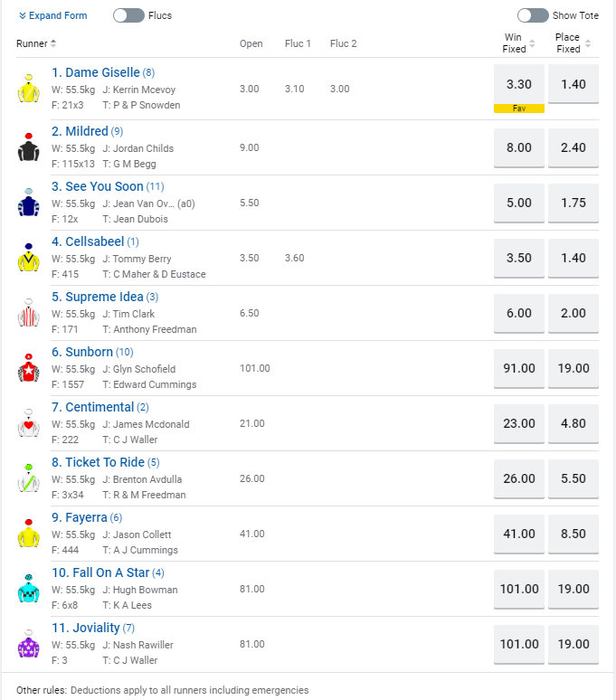Sort runners using the Runner sort arrows

tap(52, 43)
